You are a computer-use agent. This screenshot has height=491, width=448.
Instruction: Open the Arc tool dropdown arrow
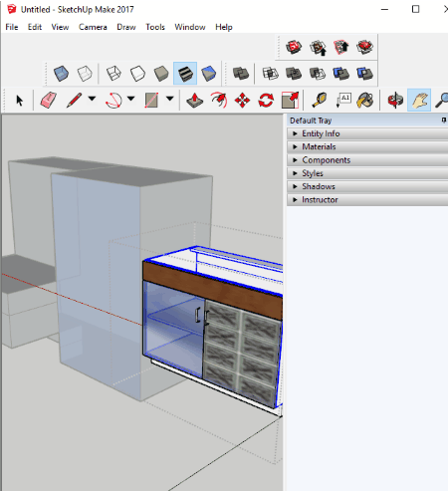pyautogui.click(x=131, y=99)
